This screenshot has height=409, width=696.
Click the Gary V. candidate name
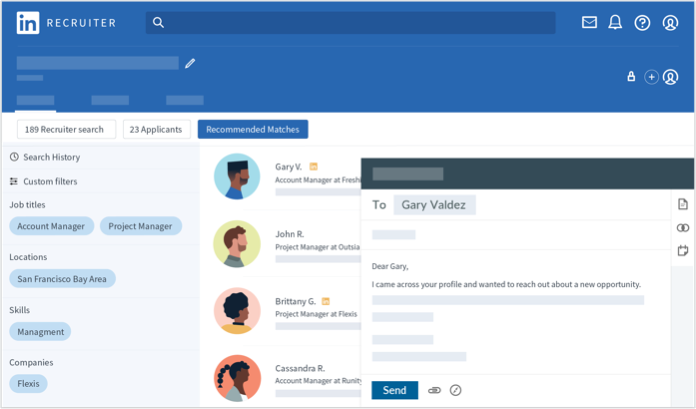289,167
